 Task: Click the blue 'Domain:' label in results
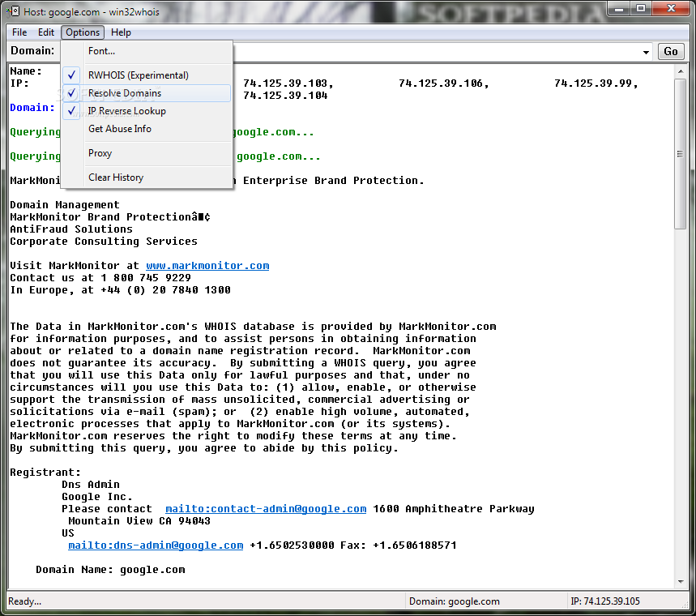32,108
